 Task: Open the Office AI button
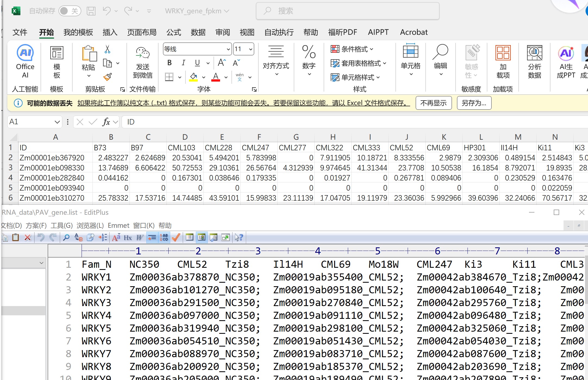click(25, 62)
